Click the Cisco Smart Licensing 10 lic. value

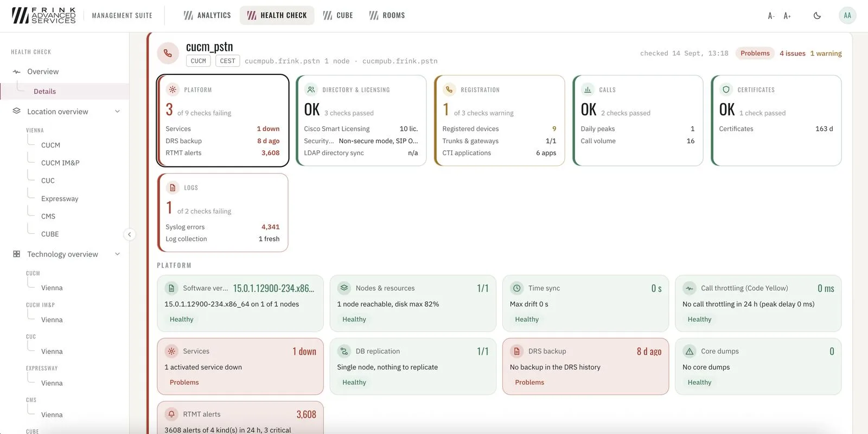(x=409, y=129)
